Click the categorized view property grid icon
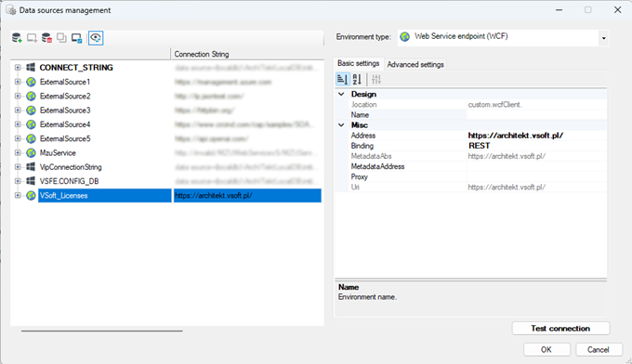The width and height of the screenshot is (632, 364). [342, 79]
